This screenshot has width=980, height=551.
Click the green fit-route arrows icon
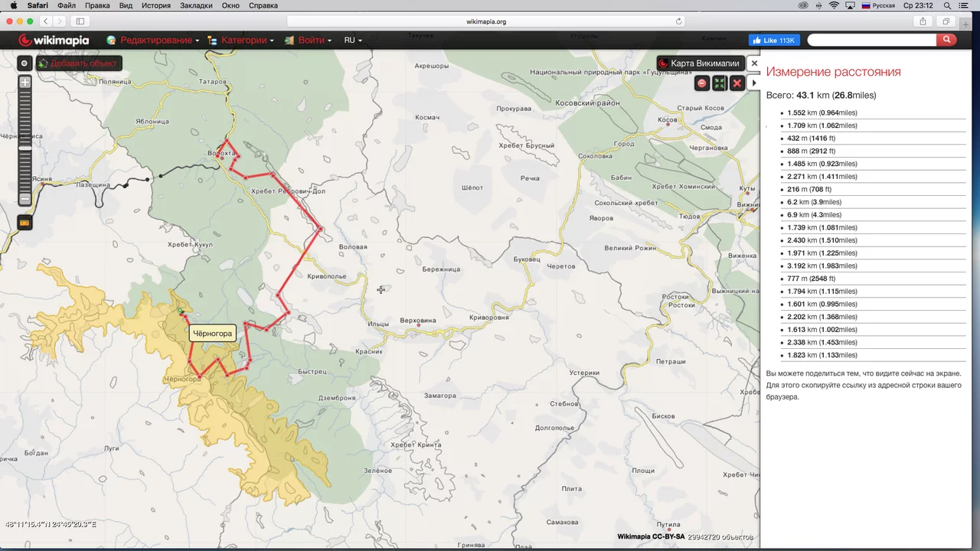point(720,83)
